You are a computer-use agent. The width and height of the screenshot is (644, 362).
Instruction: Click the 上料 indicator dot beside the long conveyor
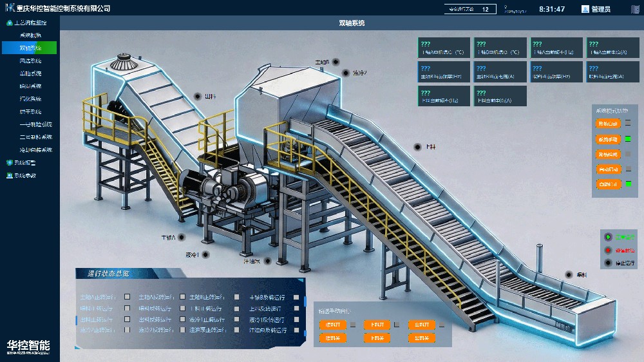point(418,147)
